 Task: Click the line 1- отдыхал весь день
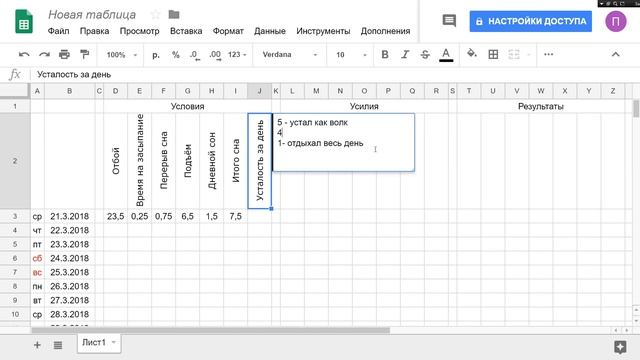pyautogui.click(x=320, y=143)
